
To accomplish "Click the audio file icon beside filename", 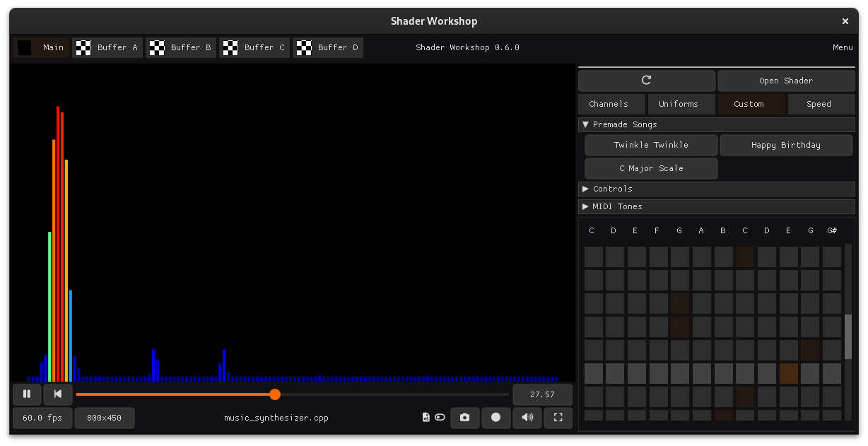I will pos(426,418).
